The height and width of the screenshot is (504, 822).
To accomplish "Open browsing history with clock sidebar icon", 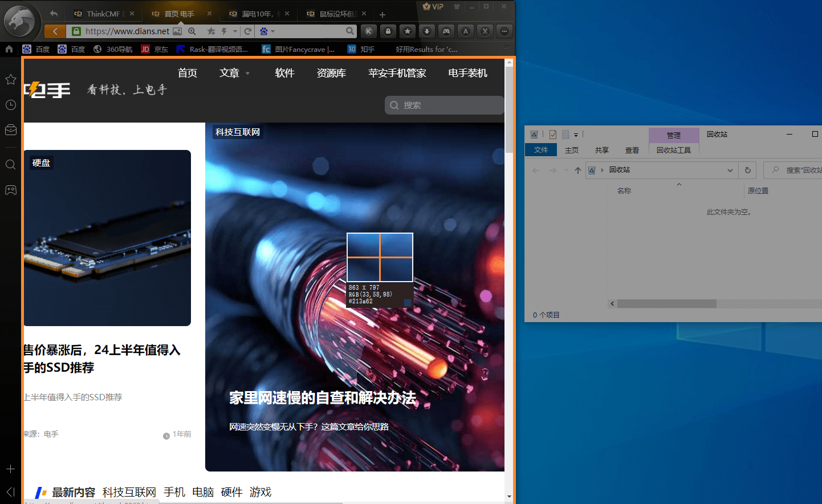I will [10, 104].
